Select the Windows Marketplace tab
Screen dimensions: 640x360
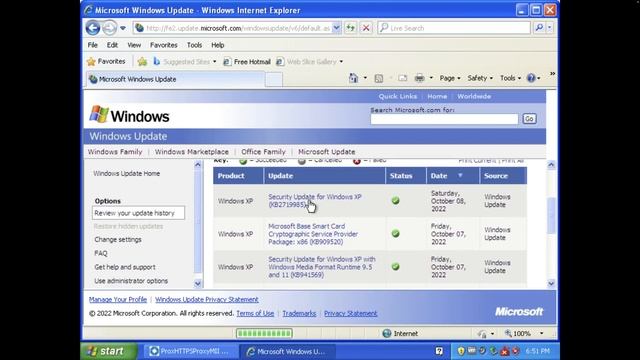[191, 151]
